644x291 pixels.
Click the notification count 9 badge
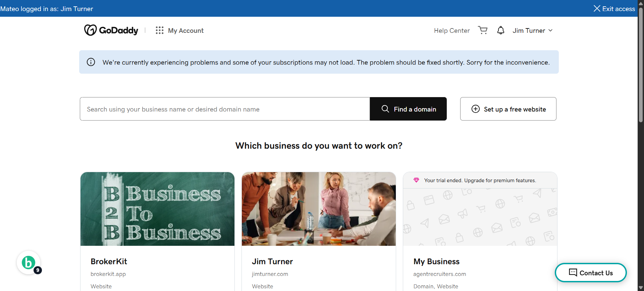[x=38, y=270]
